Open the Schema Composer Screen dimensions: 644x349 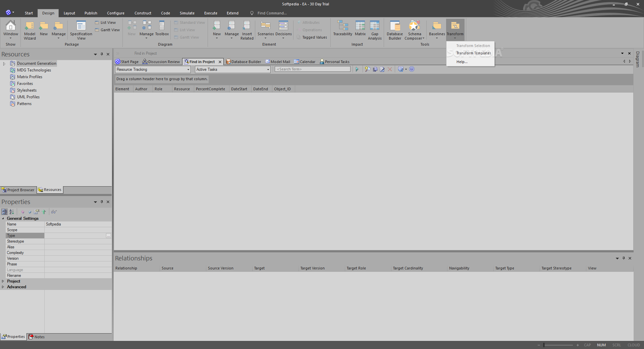[415, 30]
